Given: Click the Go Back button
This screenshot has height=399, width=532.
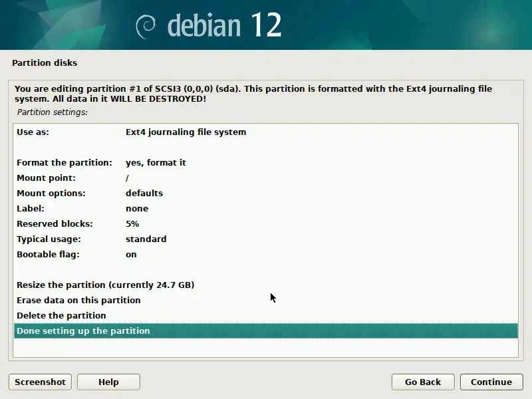Looking at the screenshot, I should pos(423,382).
